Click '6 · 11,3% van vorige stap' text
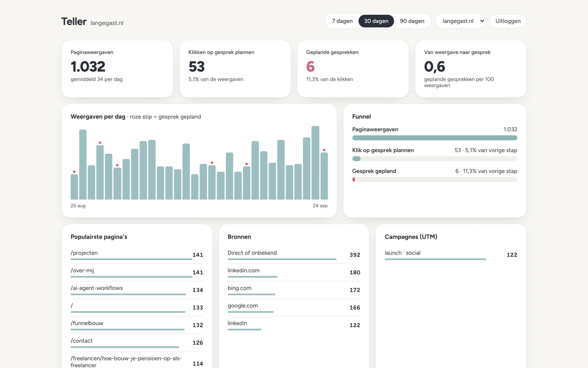 point(486,171)
